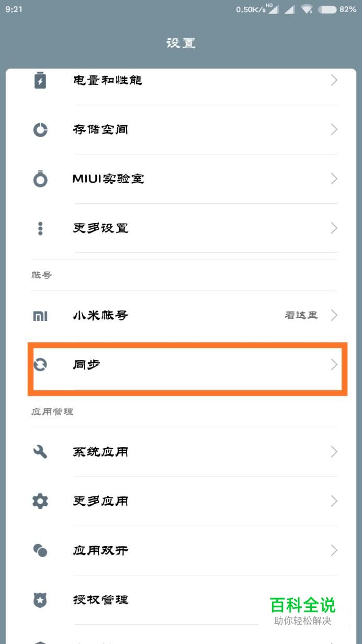Expand the 同步 row chevron
The image size is (362, 644).
334,365
